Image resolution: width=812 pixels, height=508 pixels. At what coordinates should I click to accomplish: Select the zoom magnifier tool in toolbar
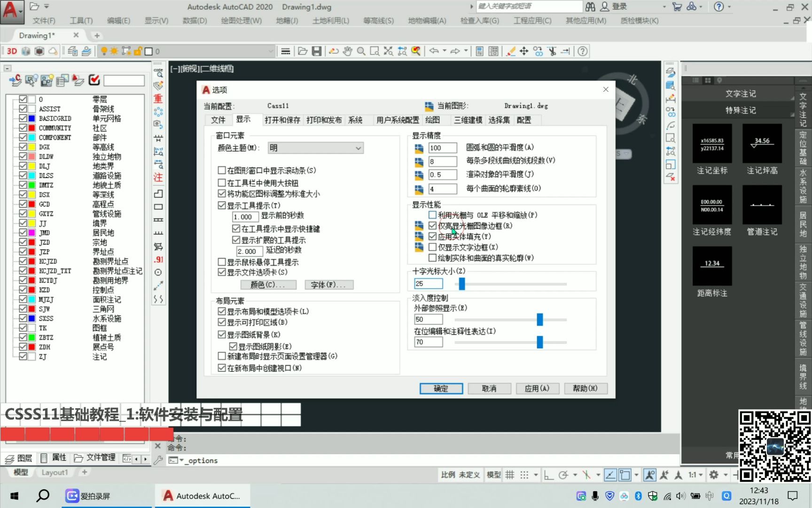(x=361, y=51)
